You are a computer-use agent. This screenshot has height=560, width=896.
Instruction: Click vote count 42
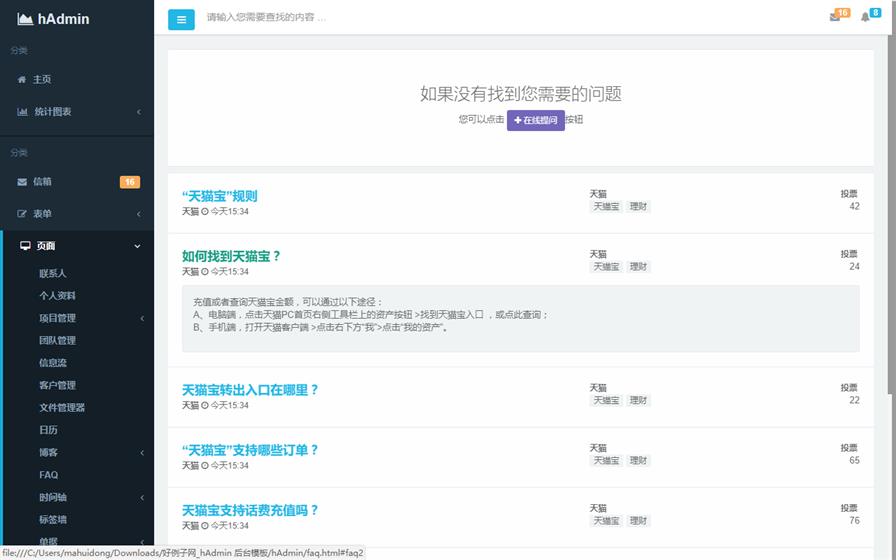854,206
